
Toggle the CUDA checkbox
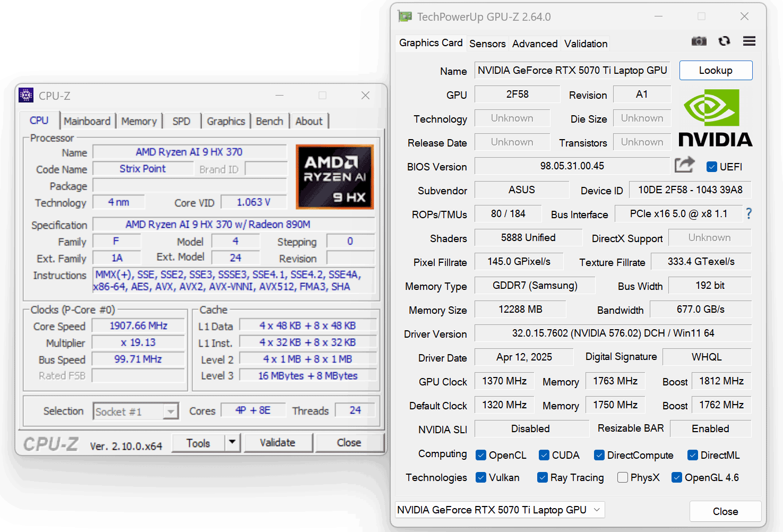(544, 455)
